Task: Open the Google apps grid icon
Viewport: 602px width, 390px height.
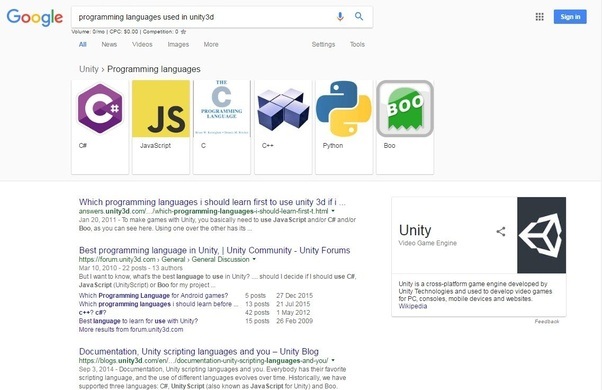Action: [539, 17]
